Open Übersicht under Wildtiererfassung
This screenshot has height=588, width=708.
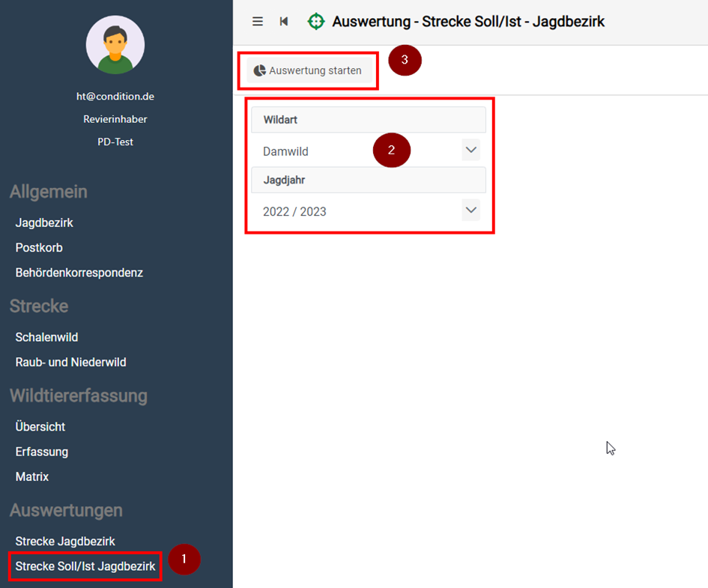tap(40, 426)
